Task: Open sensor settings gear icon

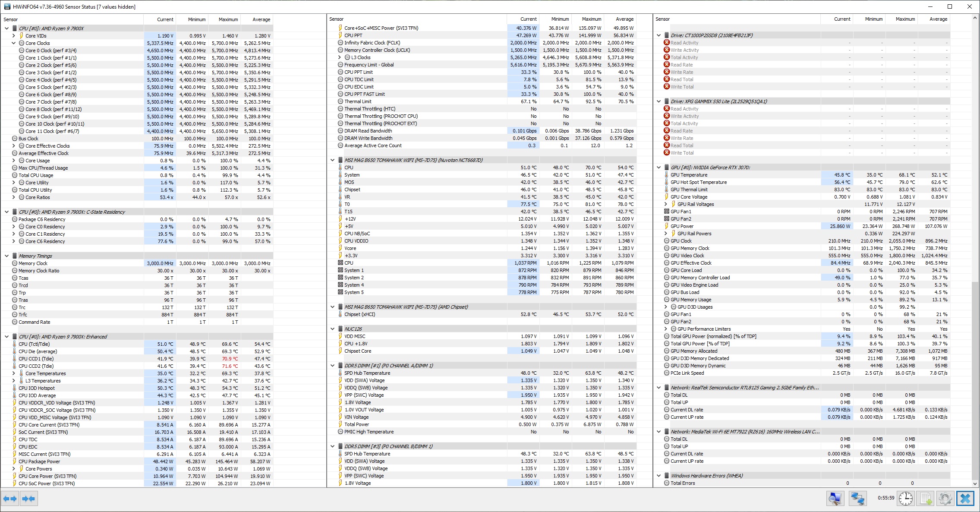Action: (x=945, y=499)
